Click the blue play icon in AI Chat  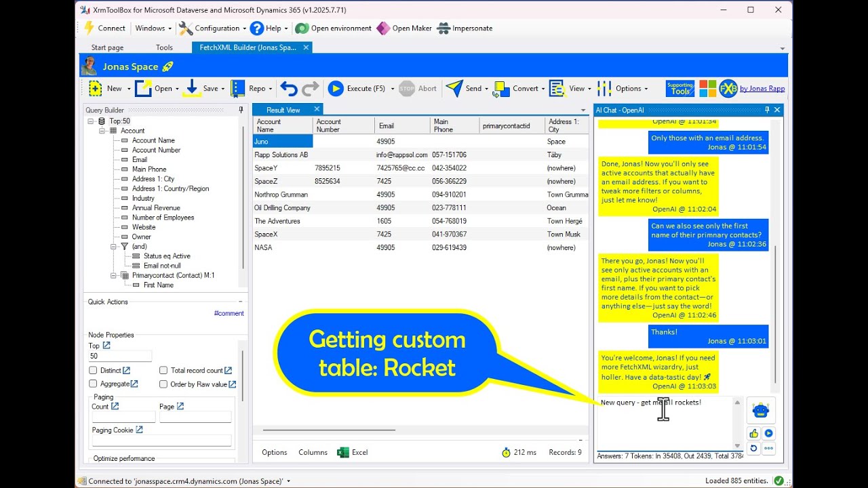click(768, 433)
